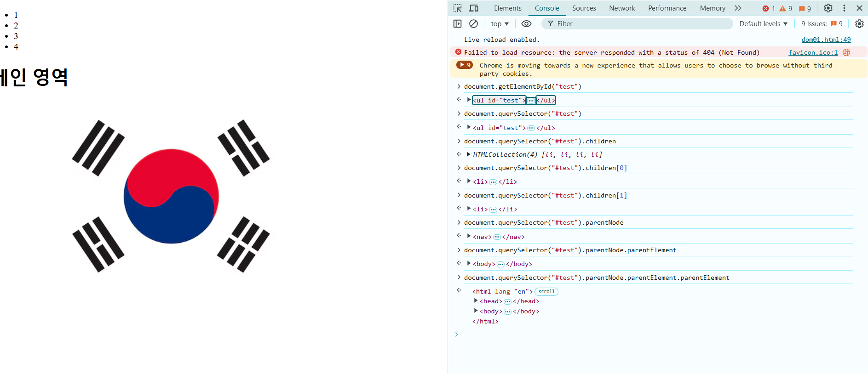Click the AI assistance icon beside favicon error
Screen dimensions: 868x374
tap(846, 52)
